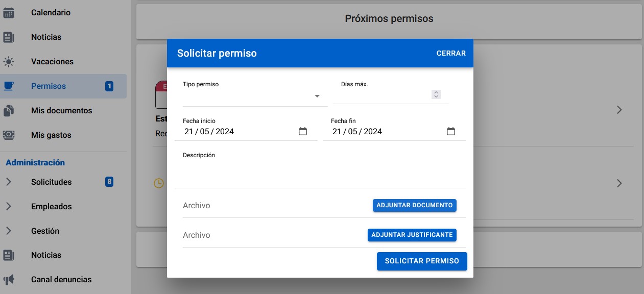
Task: Adjust the Días máx. spinner arrows
Action: (436, 94)
